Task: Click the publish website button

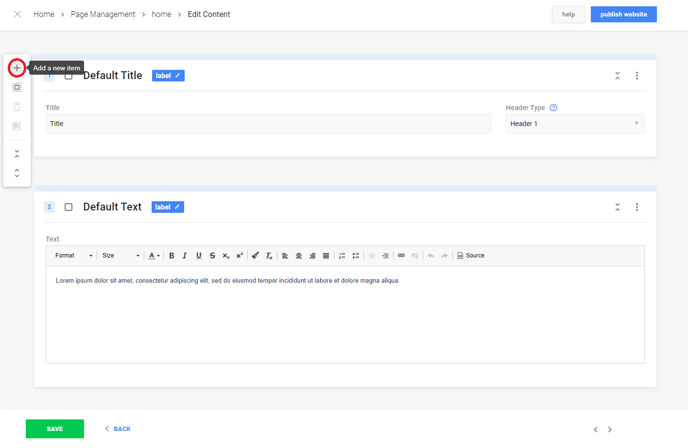Action: tap(624, 14)
